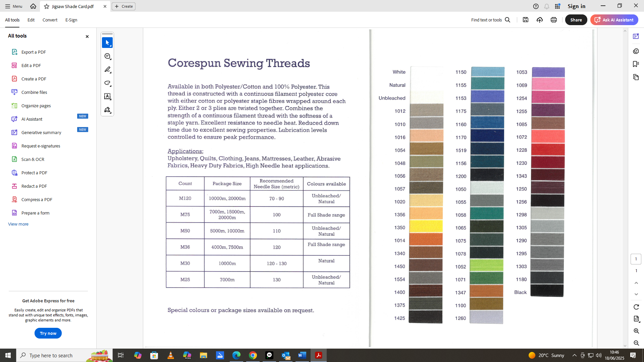644x362 pixels.
Task: Open the Menu hamburger button
Action: [x=13, y=6]
